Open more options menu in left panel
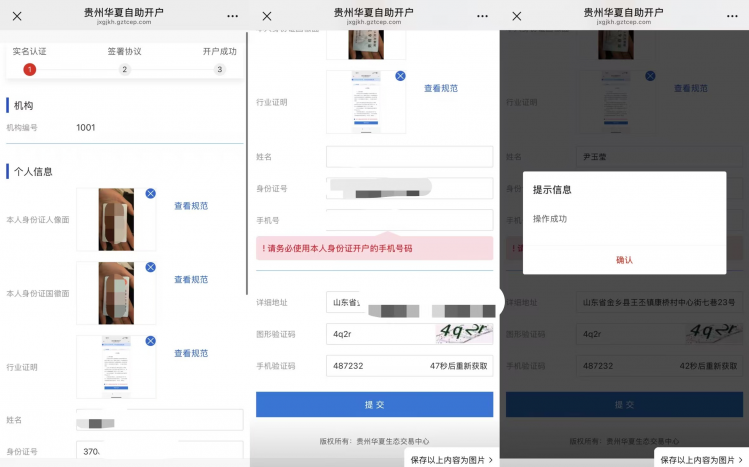 coord(232,16)
